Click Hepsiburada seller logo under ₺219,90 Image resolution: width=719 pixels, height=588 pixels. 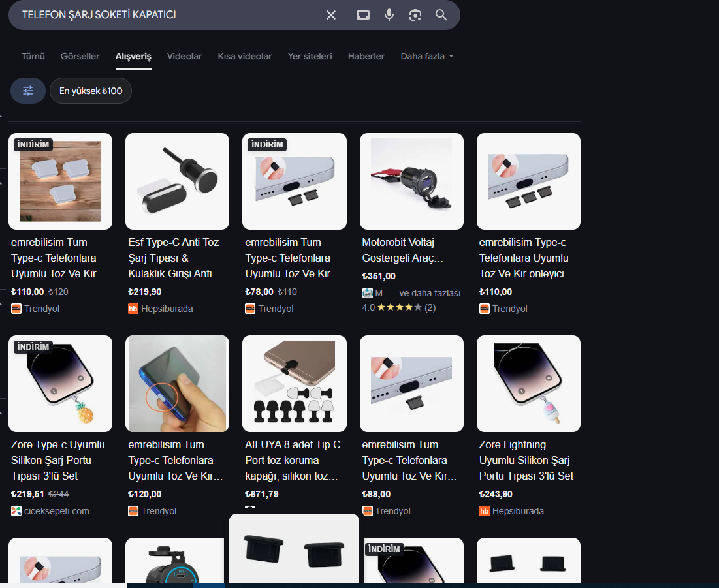133,309
